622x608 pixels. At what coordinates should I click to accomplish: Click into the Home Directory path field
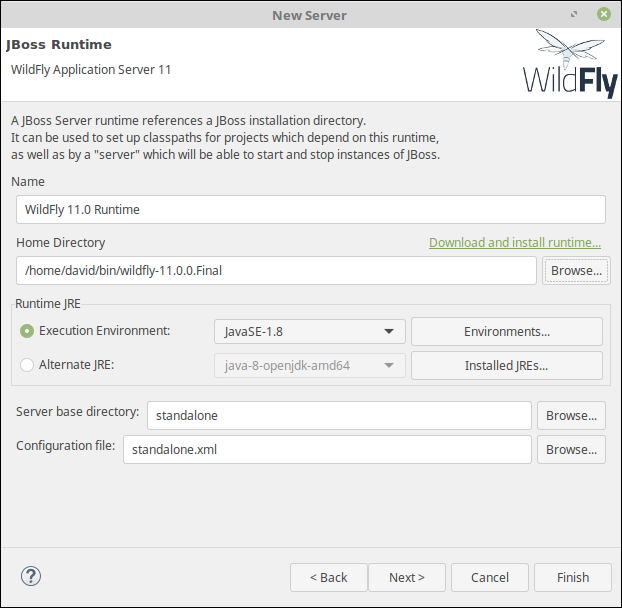[276, 270]
